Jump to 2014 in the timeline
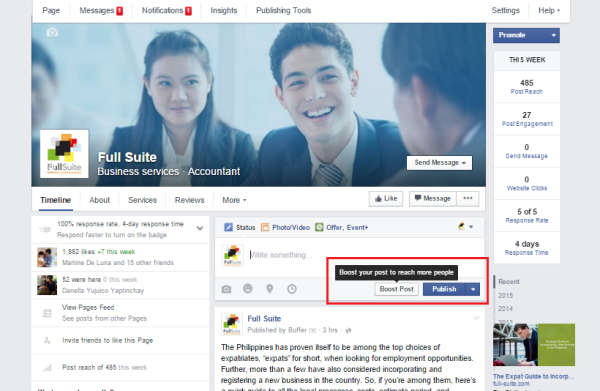This screenshot has width=600, height=391. tap(505, 308)
